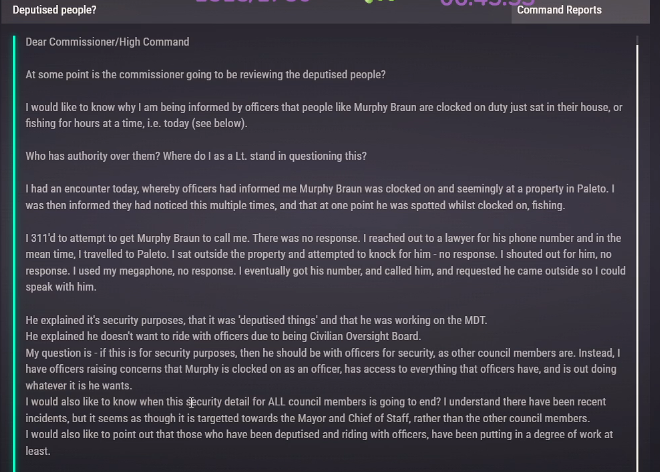Click the line ending 'today (see below).'
Image resolution: width=660 pixels, height=472 pixels.
click(136, 123)
